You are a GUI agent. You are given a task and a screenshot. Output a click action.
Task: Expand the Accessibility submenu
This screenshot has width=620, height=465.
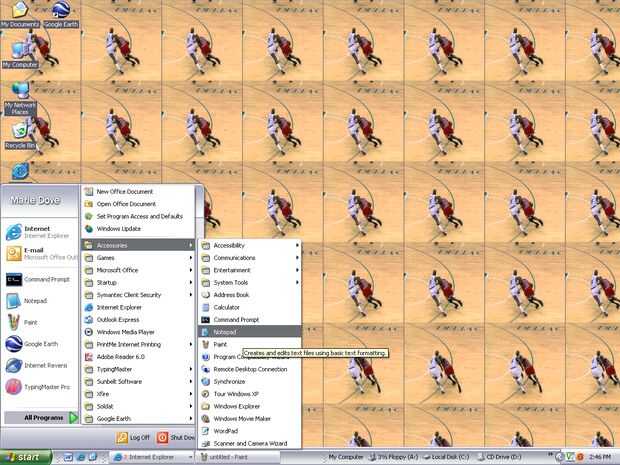250,245
